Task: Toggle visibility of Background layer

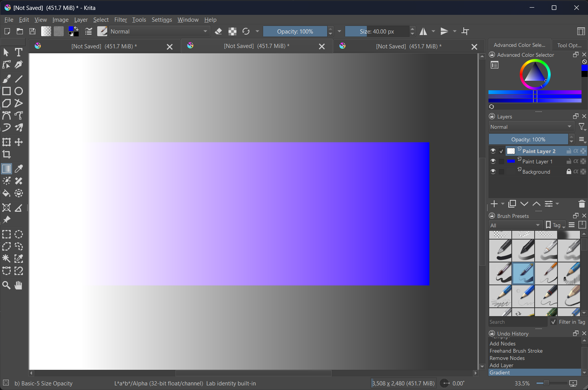Action: tap(493, 172)
